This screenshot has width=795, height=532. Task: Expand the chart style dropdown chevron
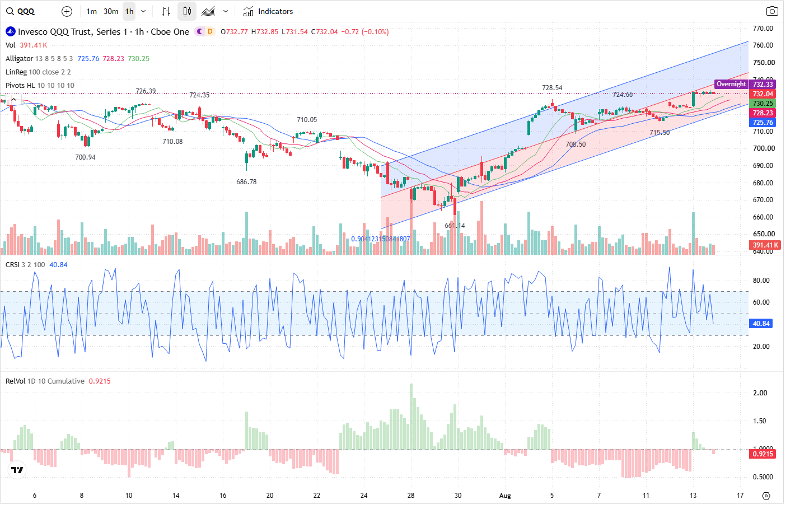[x=226, y=11]
